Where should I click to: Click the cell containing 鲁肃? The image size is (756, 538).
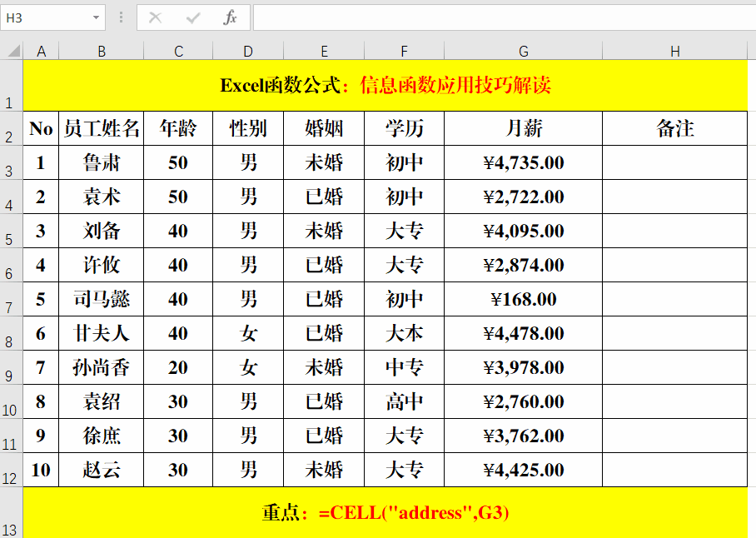tap(102, 163)
